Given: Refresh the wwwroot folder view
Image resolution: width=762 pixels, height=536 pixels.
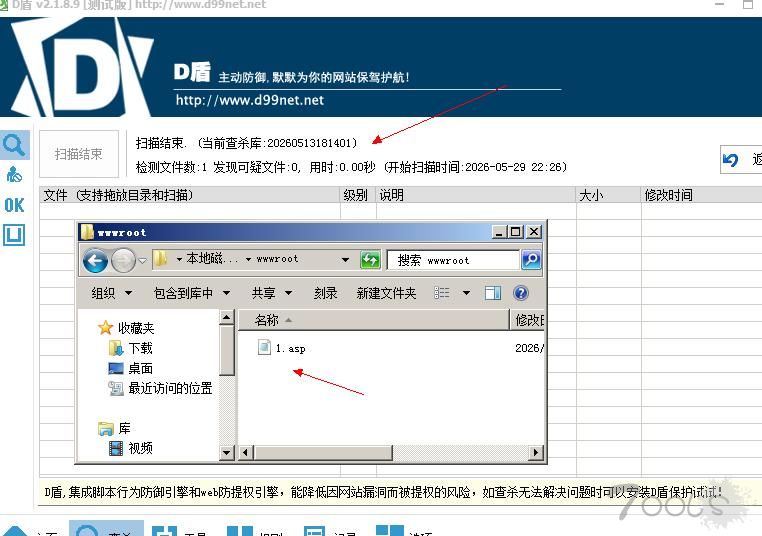Looking at the screenshot, I should [x=370, y=259].
